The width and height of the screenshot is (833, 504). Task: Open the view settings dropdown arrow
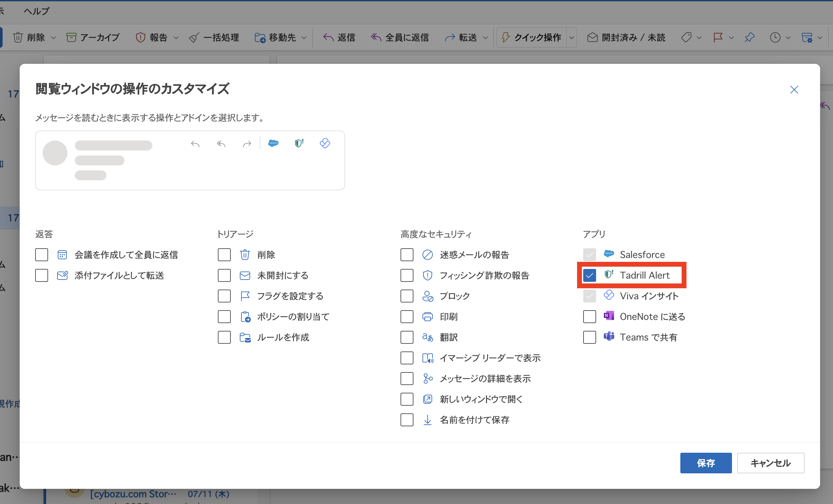[x=820, y=37]
